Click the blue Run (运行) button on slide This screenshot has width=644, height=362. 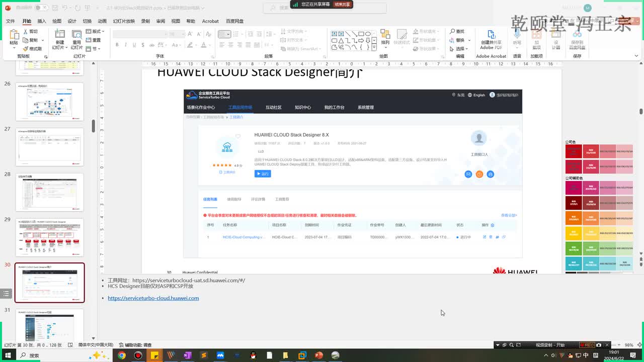pyautogui.click(x=263, y=173)
